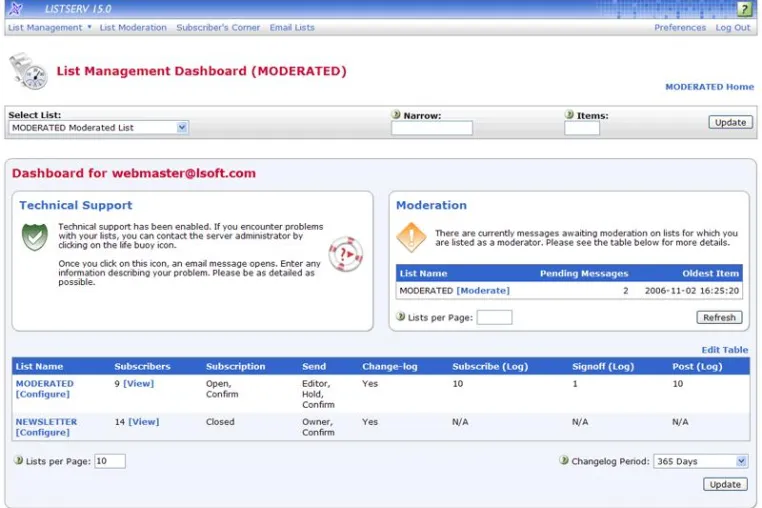Screen dimensions: 762x508
Task: Click the dashboard gauge icon beside the title
Action: point(28,71)
